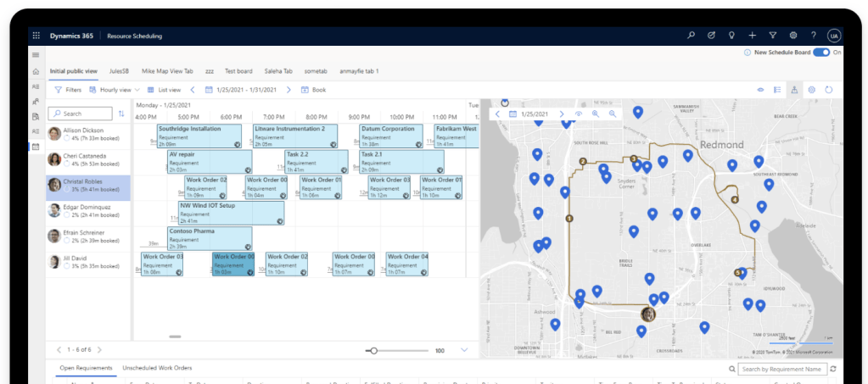Open the advanced find funnel icon
Screen dimensions: 868x384
click(773, 36)
